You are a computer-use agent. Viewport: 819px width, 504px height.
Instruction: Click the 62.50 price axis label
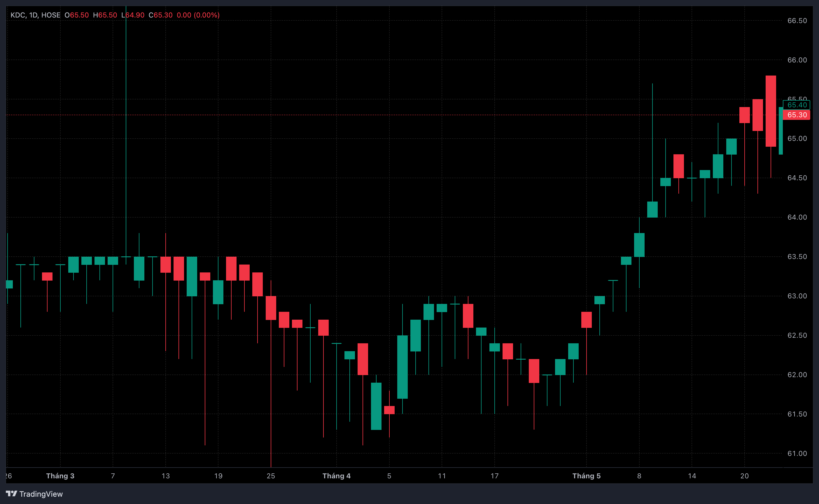[x=797, y=335]
